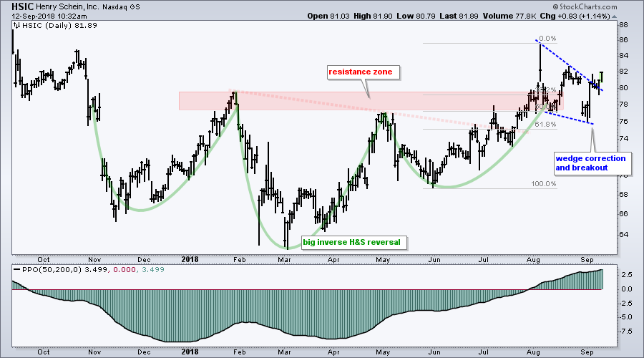
Task: Click the Jun label under the price panel
Action: coord(434,260)
